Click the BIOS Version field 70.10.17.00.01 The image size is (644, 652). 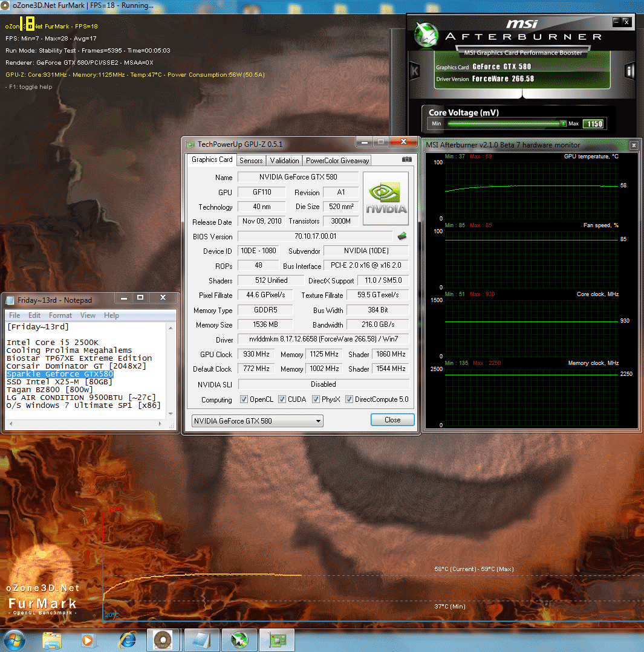click(315, 236)
